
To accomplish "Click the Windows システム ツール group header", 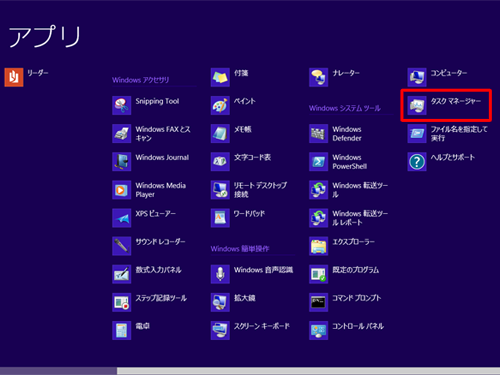I will (345, 108).
